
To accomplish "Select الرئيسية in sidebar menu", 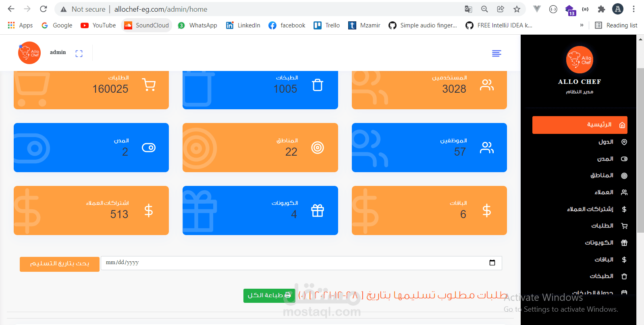I will 580,125.
